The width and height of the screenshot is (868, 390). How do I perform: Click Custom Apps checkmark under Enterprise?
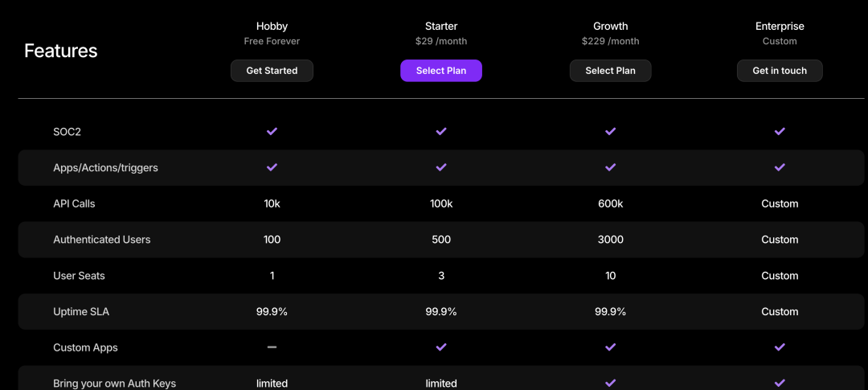pos(780,347)
